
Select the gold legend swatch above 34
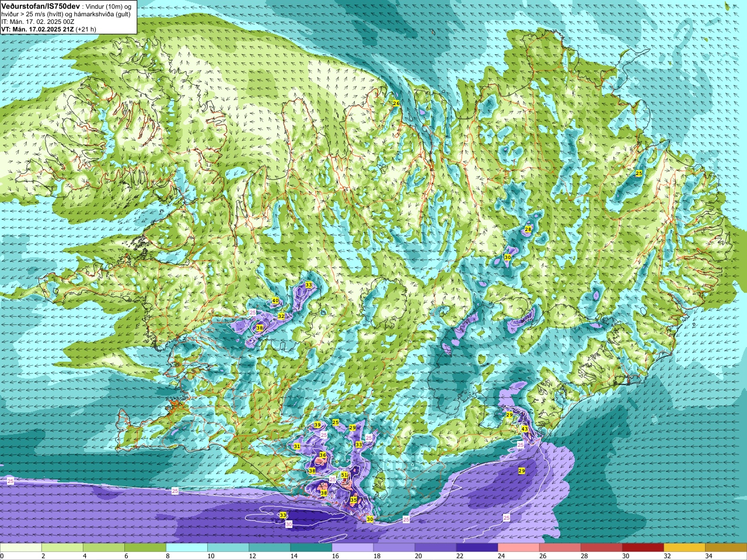click(725, 548)
